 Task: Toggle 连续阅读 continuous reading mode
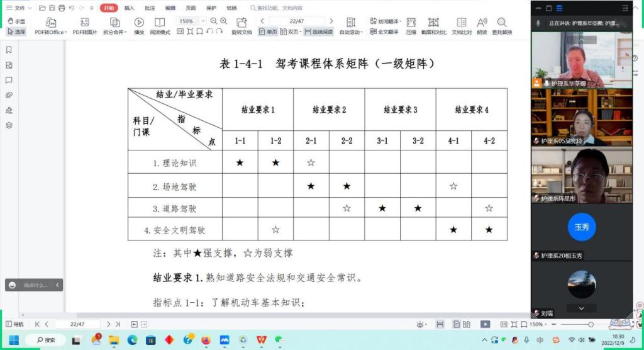[320, 32]
